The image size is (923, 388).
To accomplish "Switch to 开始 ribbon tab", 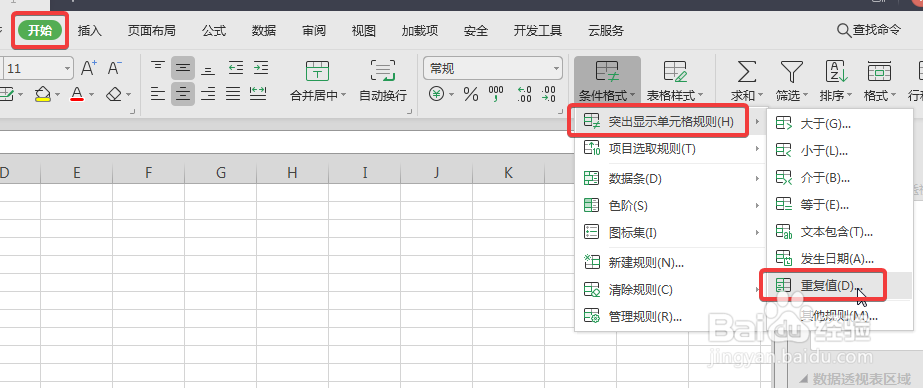I will pos(40,31).
